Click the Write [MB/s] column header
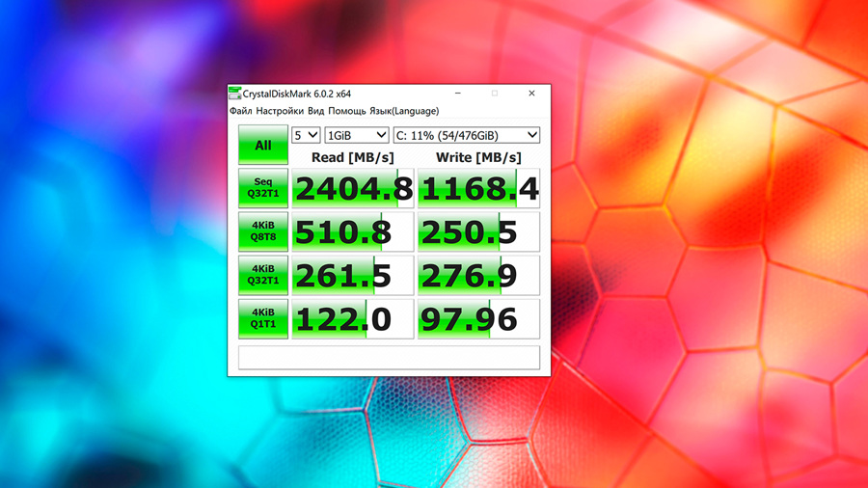The height and width of the screenshot is (488, 868). point(478,158)
